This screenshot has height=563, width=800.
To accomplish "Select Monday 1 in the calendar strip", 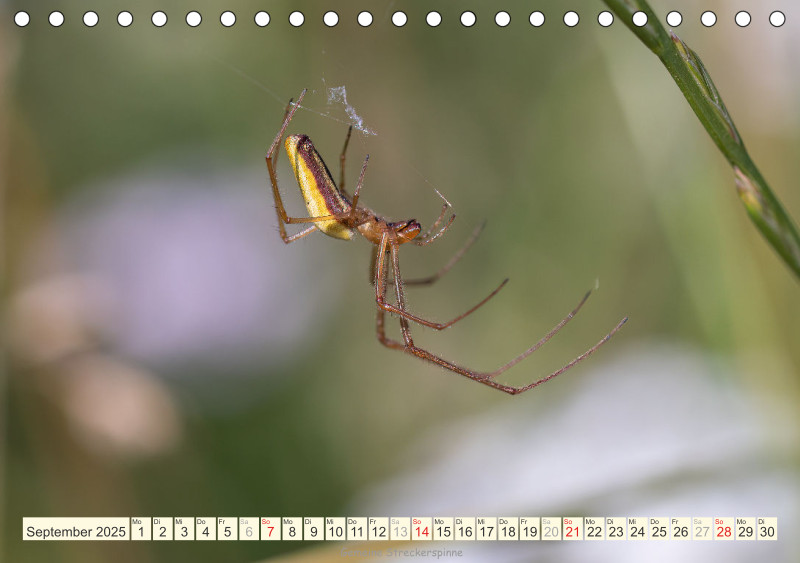I will 141,529.
